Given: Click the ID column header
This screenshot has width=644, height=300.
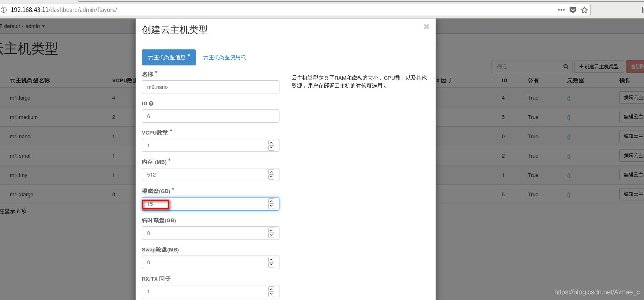Looking at the screenshot, I should 504,80.
